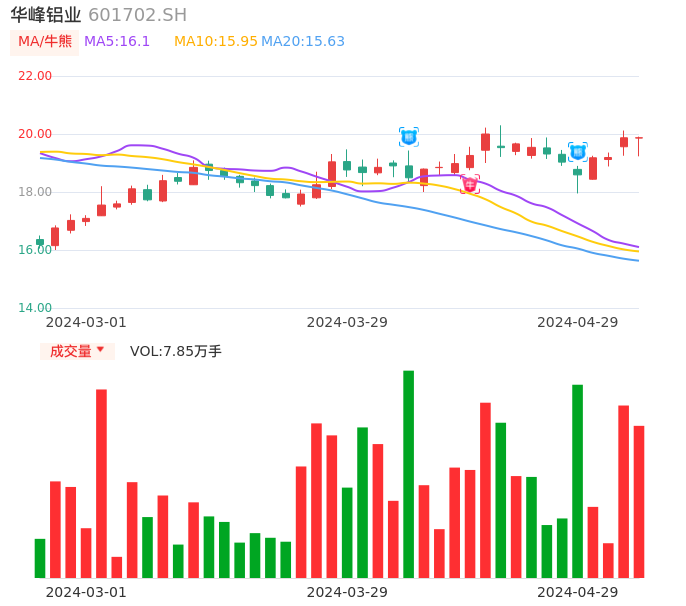
Task: Click the last red volume bar on the right
Action: 639,502
